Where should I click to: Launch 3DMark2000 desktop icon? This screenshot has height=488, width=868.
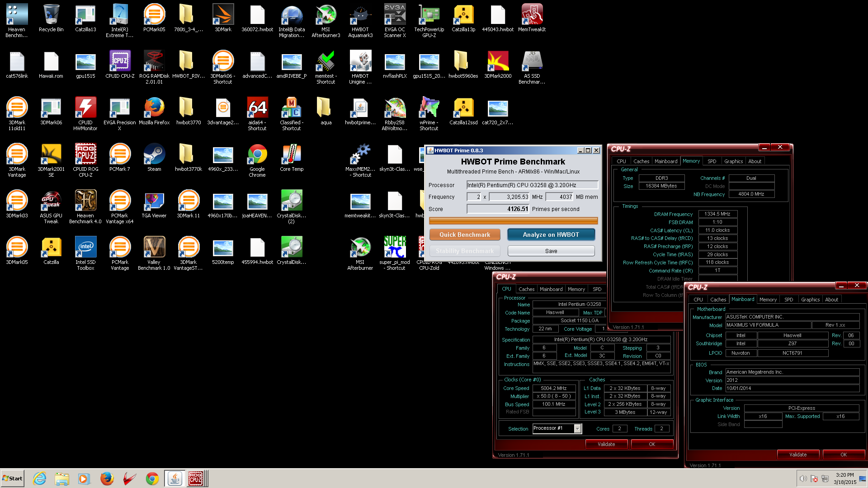pyautogui.click(x=498, y=65)
